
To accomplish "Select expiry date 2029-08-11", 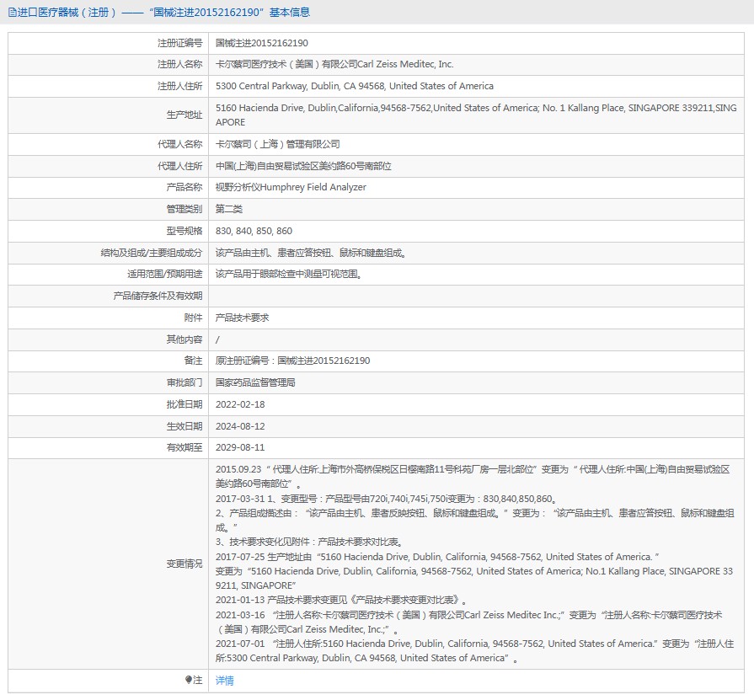I will click(x=240, y=447).
